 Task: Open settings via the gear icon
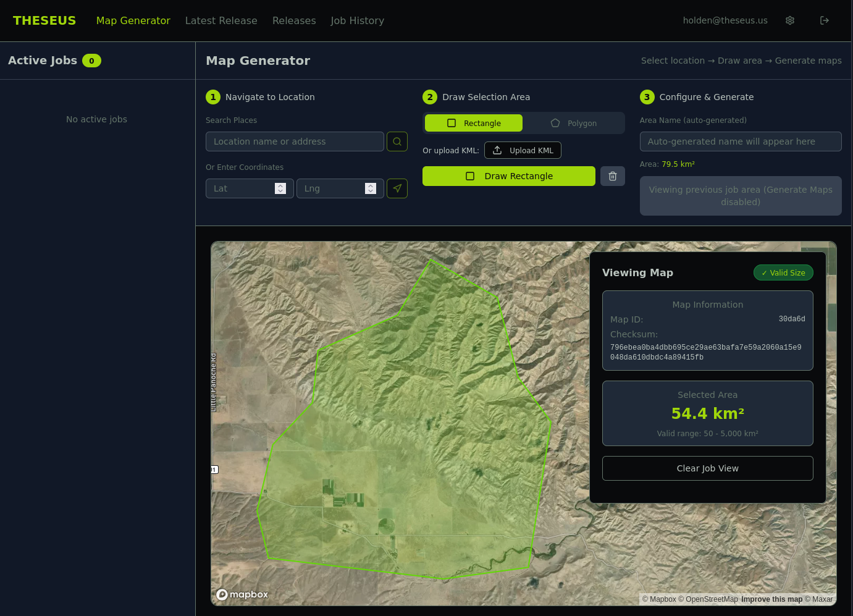(789, 20)
